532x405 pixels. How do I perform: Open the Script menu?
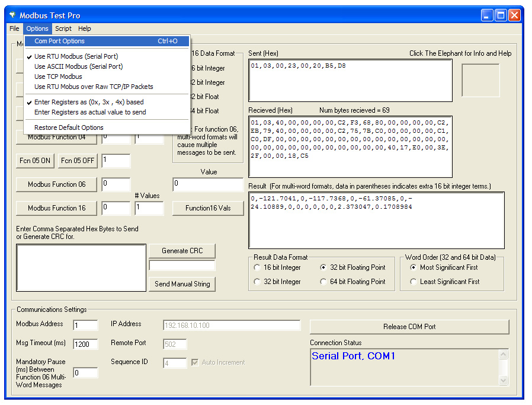(x=63, y=28)
